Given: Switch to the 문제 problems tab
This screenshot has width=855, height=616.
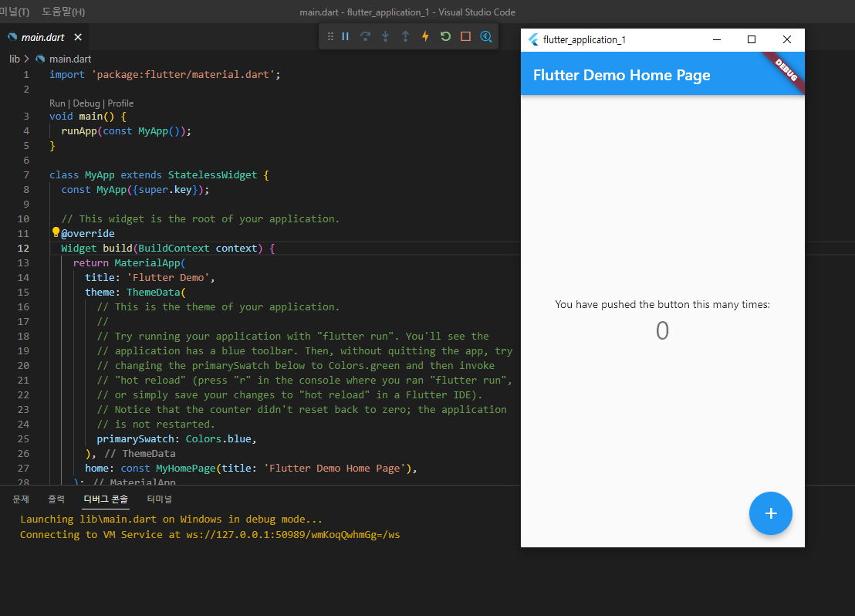Looking at the screenshot, I should click(21, 499).
